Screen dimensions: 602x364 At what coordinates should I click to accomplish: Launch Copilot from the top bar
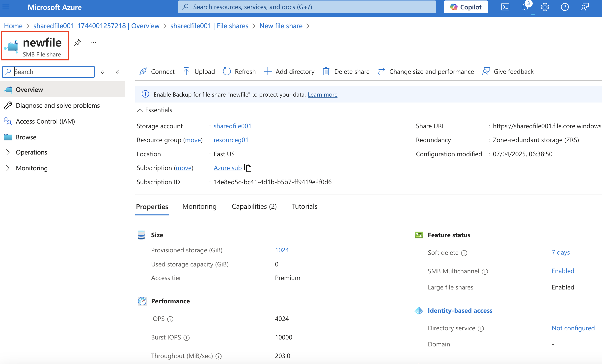466,7
